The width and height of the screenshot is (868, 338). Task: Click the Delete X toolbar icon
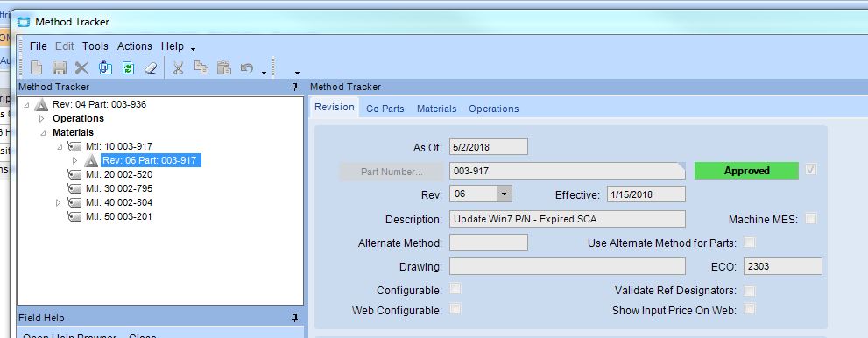point(82,68)
